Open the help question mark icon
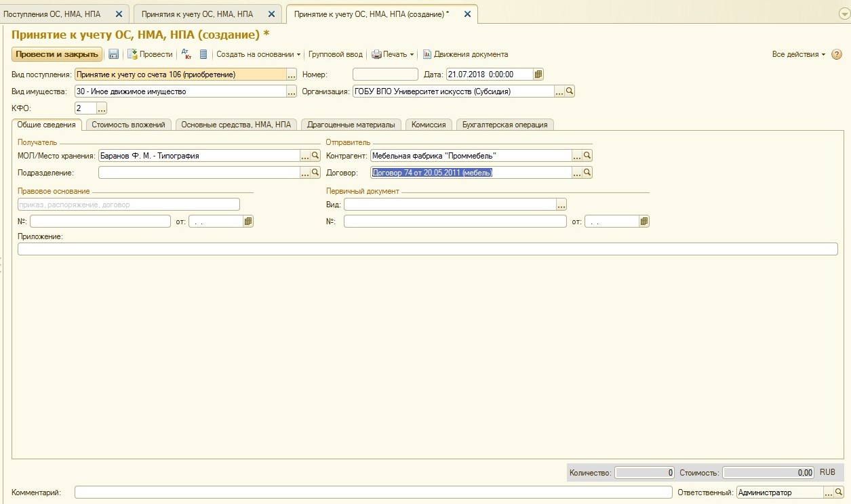The image size is (851, 504). coord(836,54)
